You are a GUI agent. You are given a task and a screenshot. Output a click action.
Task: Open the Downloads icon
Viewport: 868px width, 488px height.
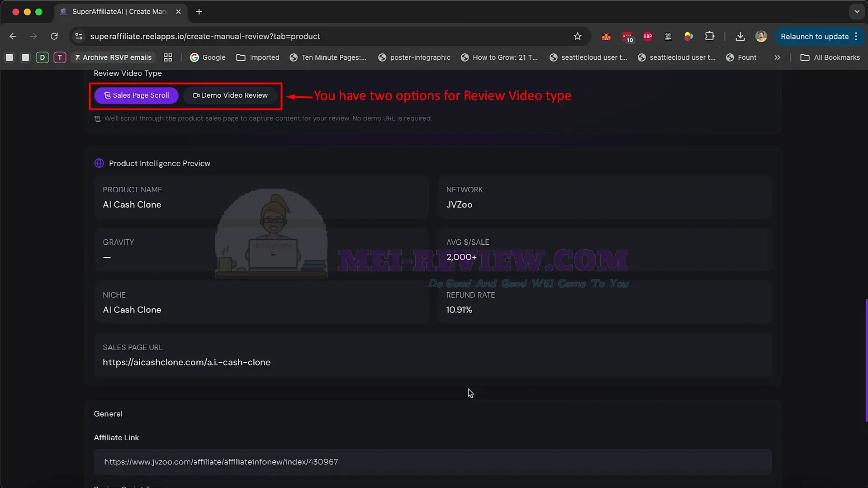(740, 36)
